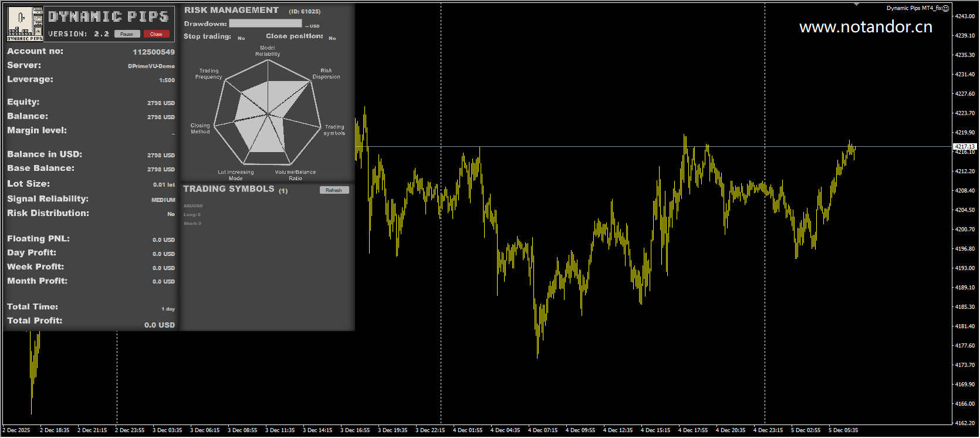The width and height of the screenshot is (980, 438).
Task: Click the Volume/Balance Ratio radar label
Action: pos(295,175)
